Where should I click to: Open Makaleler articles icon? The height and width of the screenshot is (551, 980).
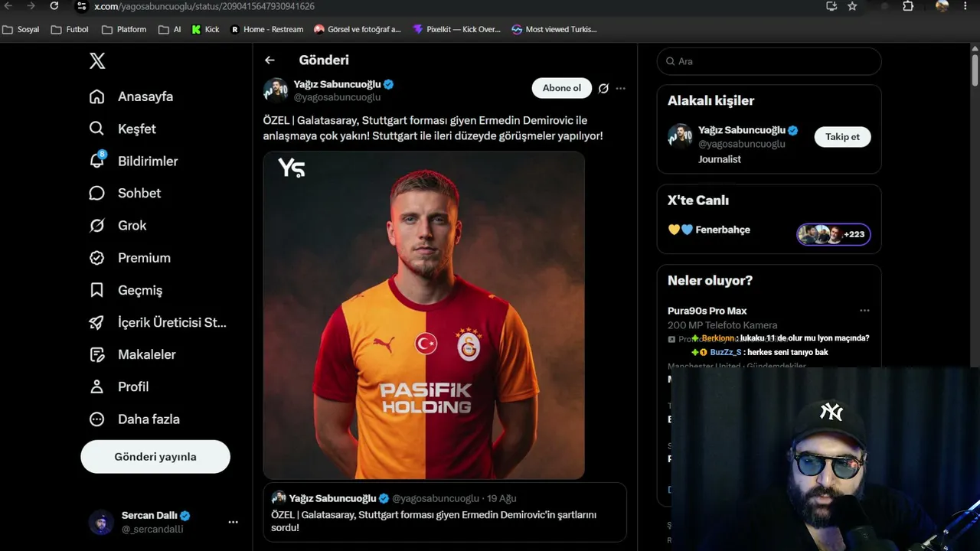96,354
